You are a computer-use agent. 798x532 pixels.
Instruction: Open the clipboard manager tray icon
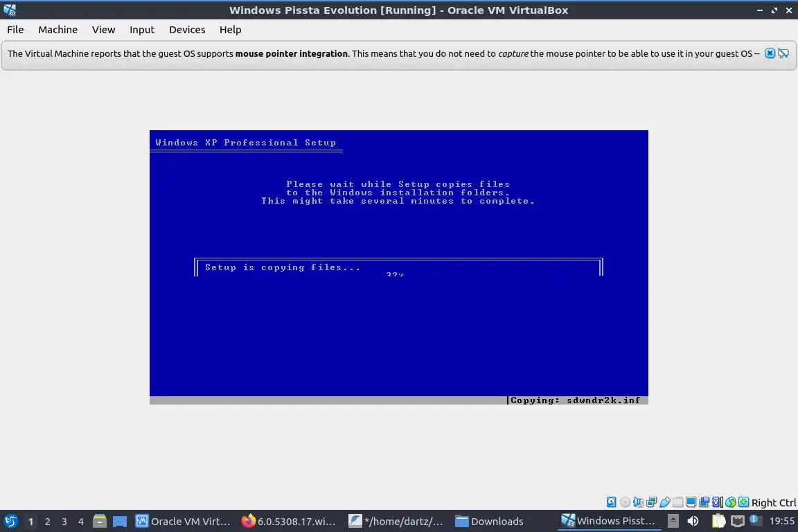(718, 521)
